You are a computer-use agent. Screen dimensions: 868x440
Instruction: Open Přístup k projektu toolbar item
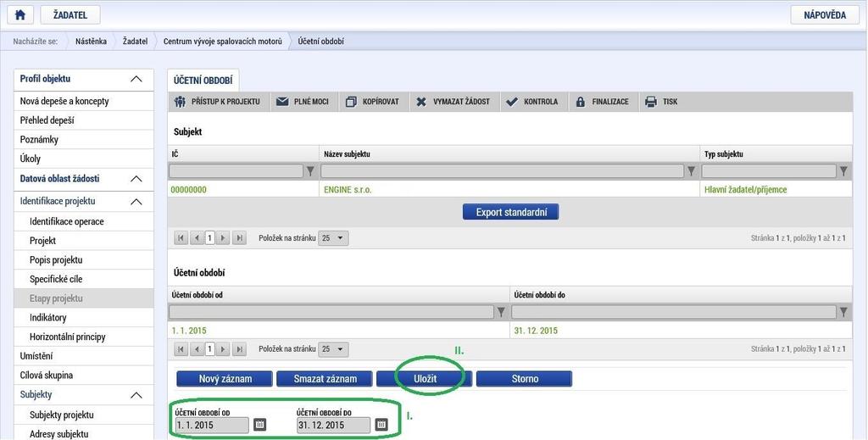pyautogui.click(x=180, y=102)
